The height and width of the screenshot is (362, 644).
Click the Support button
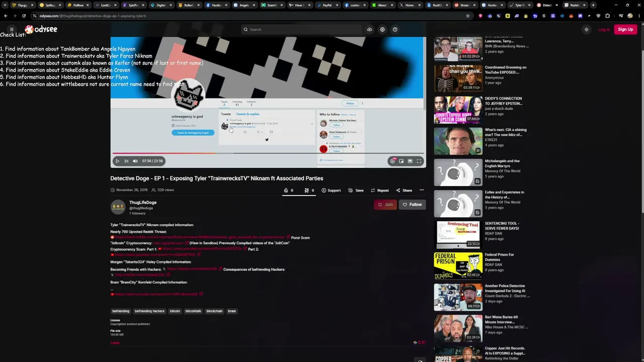click(331, 191)
